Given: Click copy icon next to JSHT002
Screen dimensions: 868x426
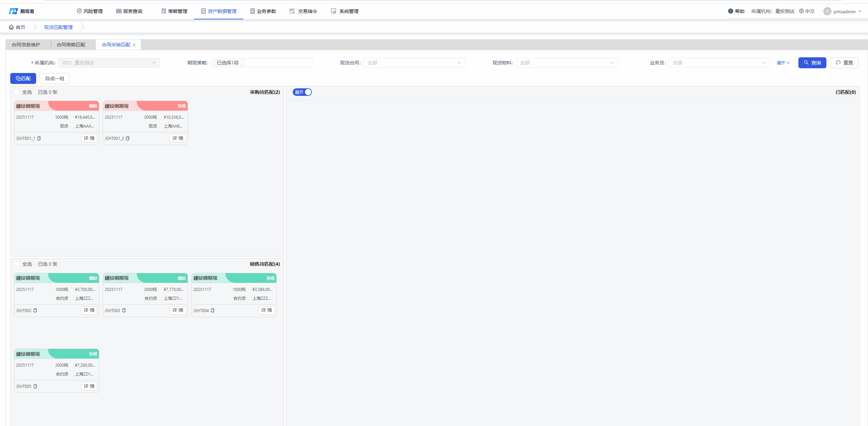Looking at the screenshot, I should tap(35, 310).
